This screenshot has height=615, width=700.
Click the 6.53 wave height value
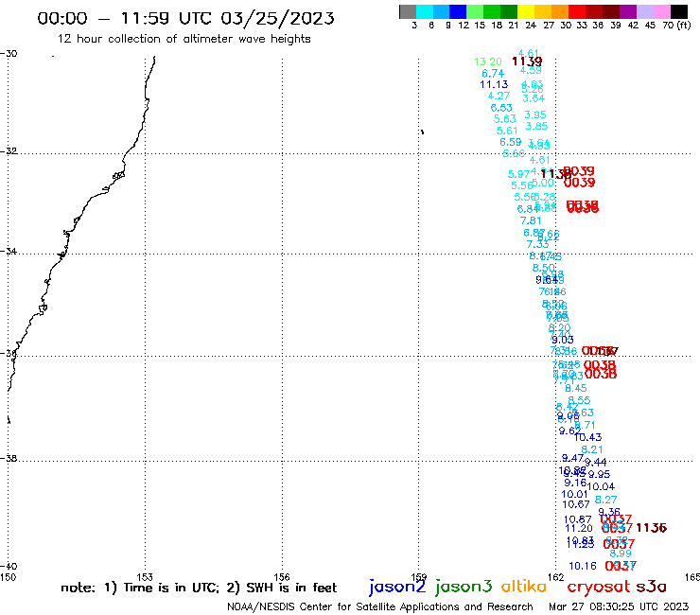(x=501, y=108)
